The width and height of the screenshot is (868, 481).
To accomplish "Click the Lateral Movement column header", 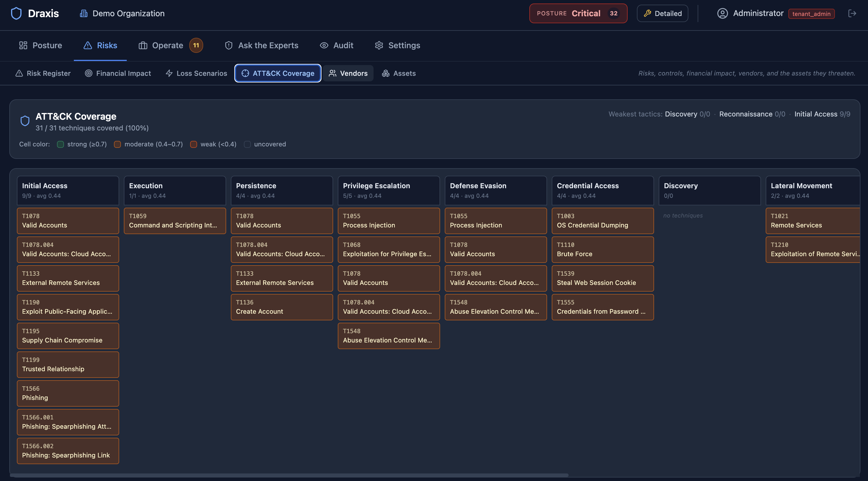I will [813, 191].
